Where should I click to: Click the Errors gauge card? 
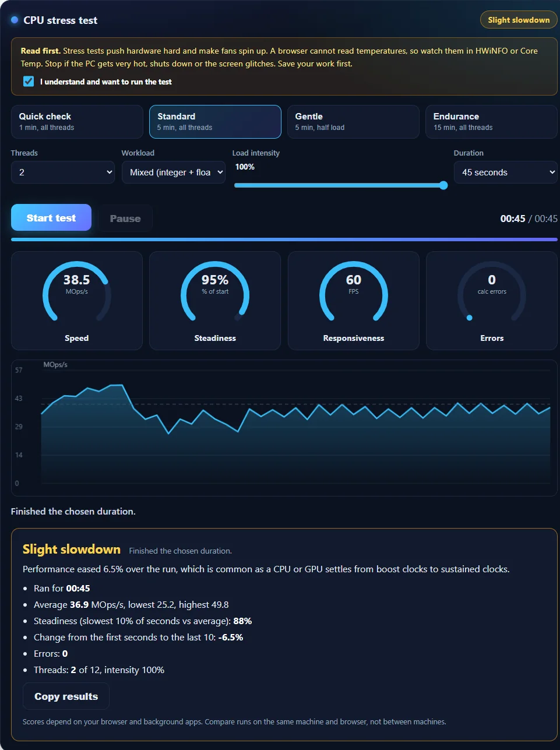[492, 301]
